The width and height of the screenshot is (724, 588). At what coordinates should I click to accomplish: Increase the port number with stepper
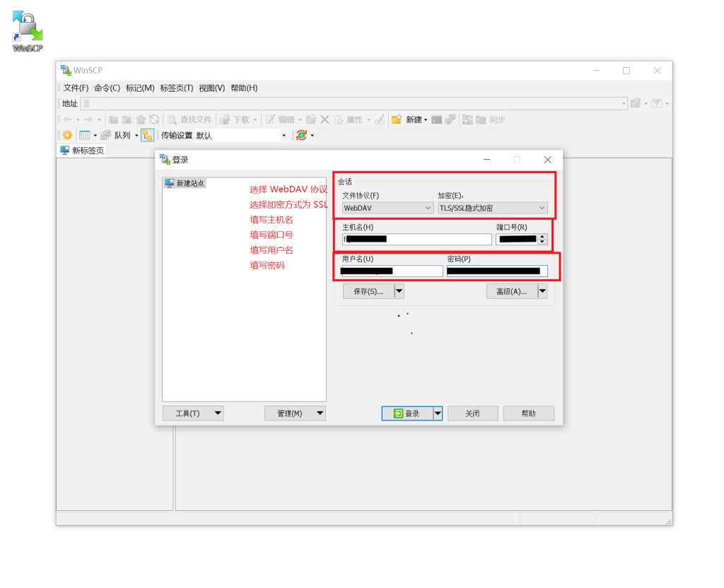(542, 236)
